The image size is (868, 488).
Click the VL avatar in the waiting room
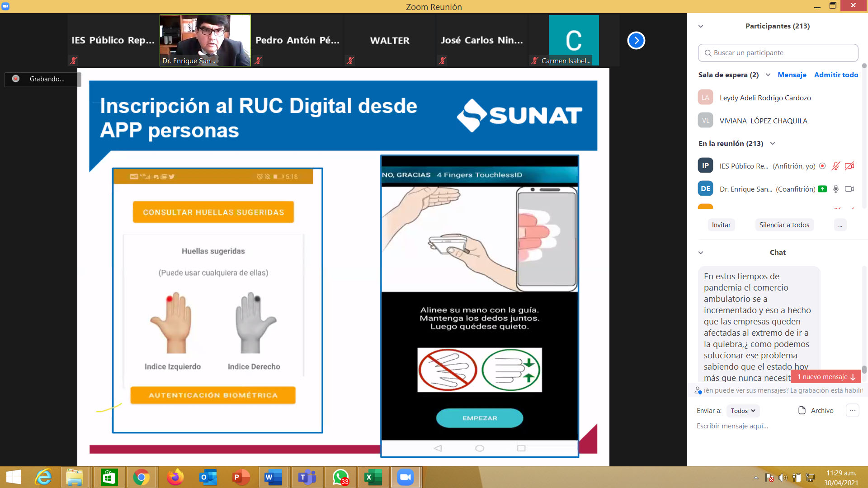click(x=705, y=121)
